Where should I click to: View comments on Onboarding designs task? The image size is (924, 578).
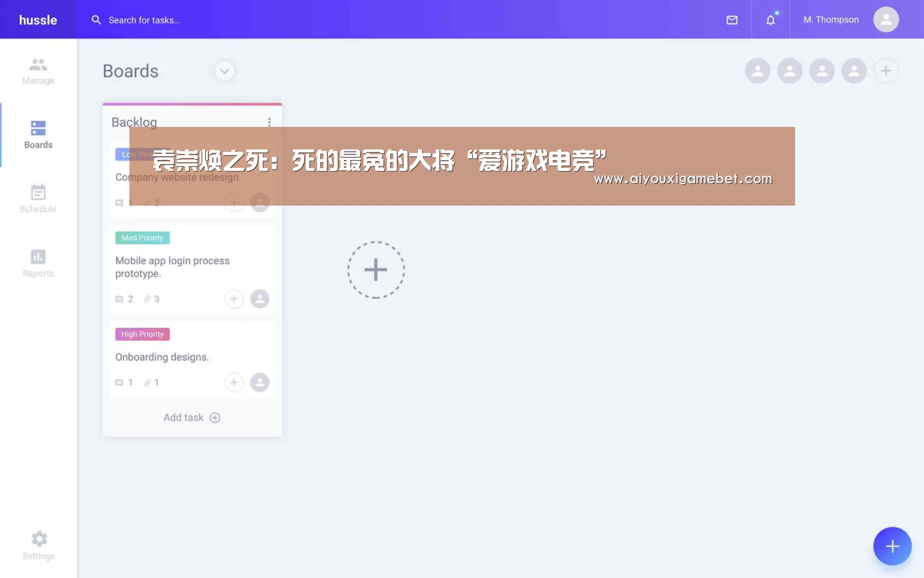tap(124, 382)
